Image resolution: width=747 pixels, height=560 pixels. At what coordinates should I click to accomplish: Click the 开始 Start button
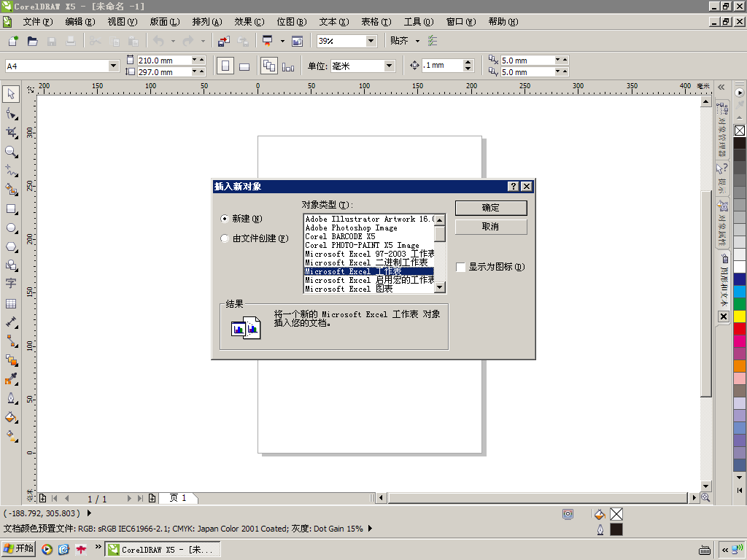pos(18,549)
